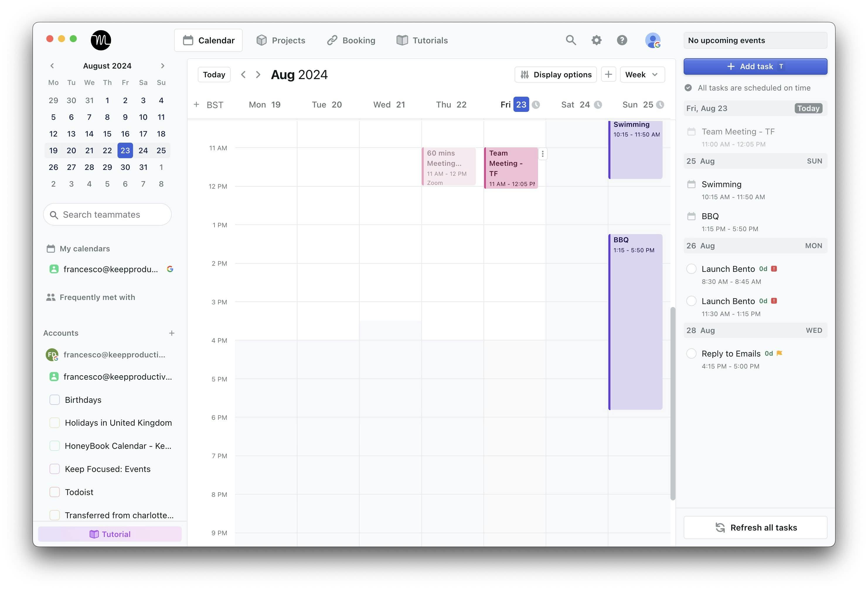Enable the Birthdays calendar checkbox
Image resolution: width=868 pixels, height=590 pixels.
pos(55,400)
